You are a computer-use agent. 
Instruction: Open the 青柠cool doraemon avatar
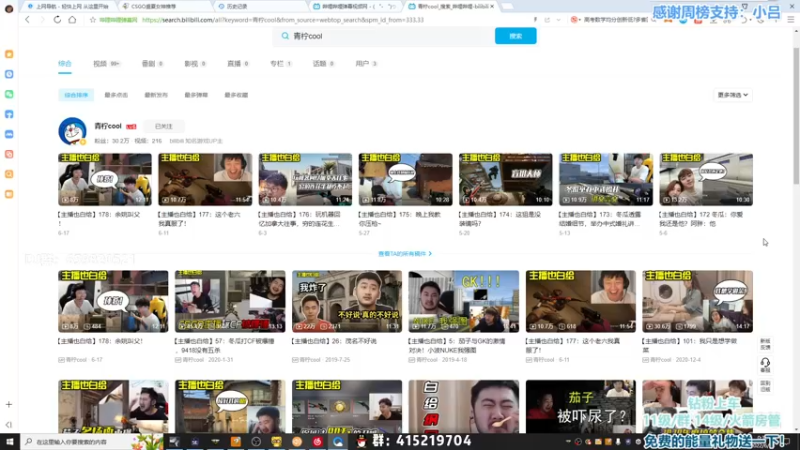[x=72, y=131]
